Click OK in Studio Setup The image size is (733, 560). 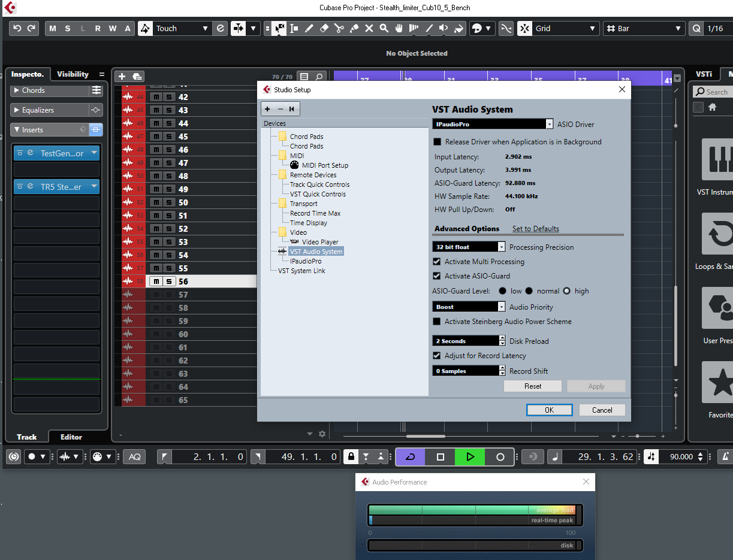pos(549,410)
